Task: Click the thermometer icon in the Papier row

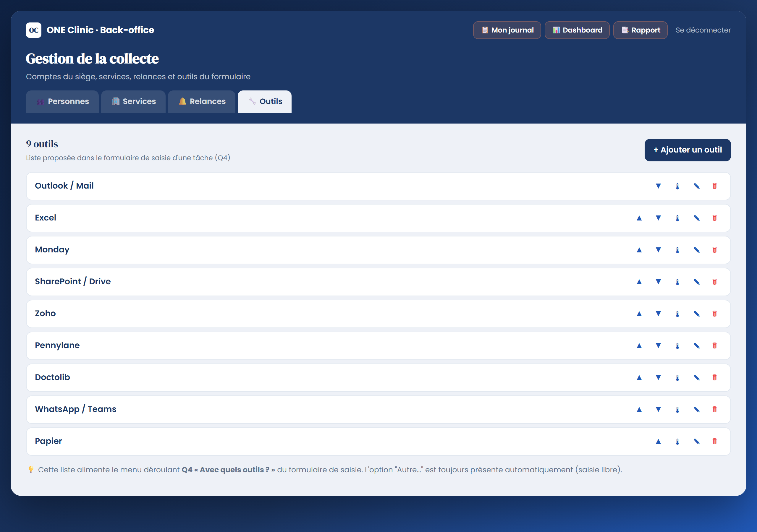Action: pos(677,442)
